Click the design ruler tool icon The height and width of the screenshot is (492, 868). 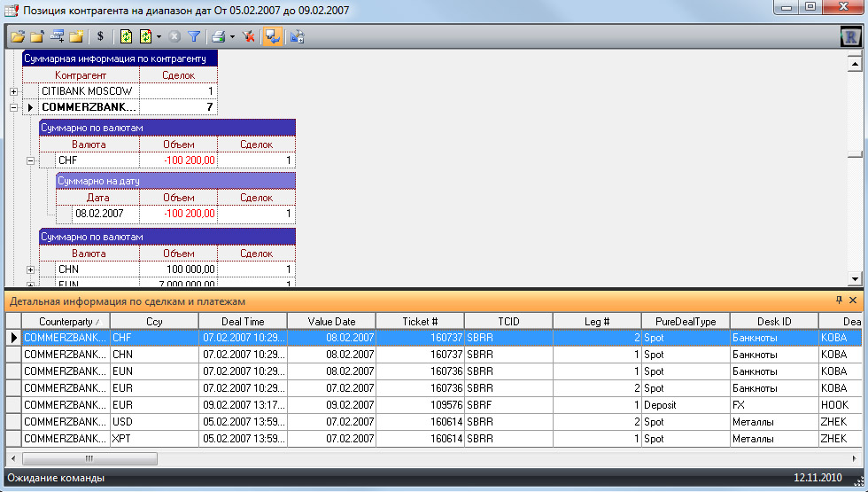click(298, 36)
